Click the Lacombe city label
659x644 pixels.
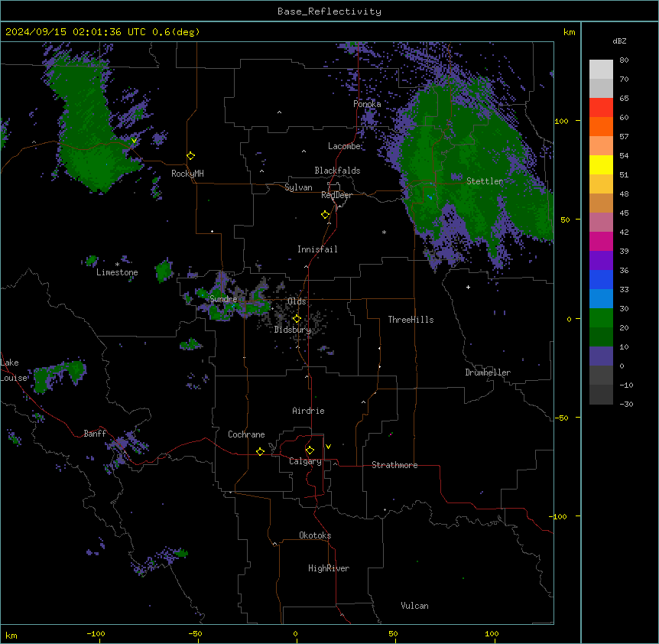tap(344, 146)
